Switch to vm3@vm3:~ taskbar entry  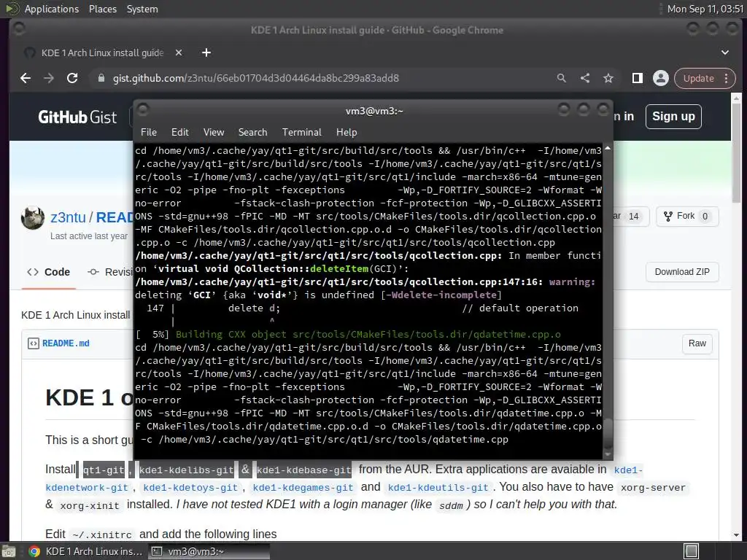[x=209, y=551]
